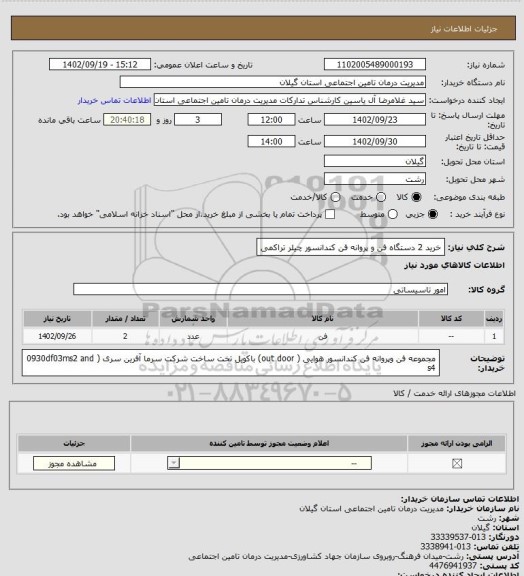Click the remaining days field showing 3
Viewport: 524px width, 576px height.
point(198,120)
